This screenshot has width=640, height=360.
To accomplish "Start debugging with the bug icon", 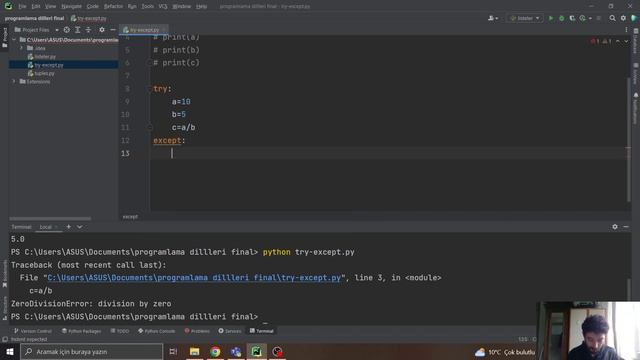I will pos(562,18).
